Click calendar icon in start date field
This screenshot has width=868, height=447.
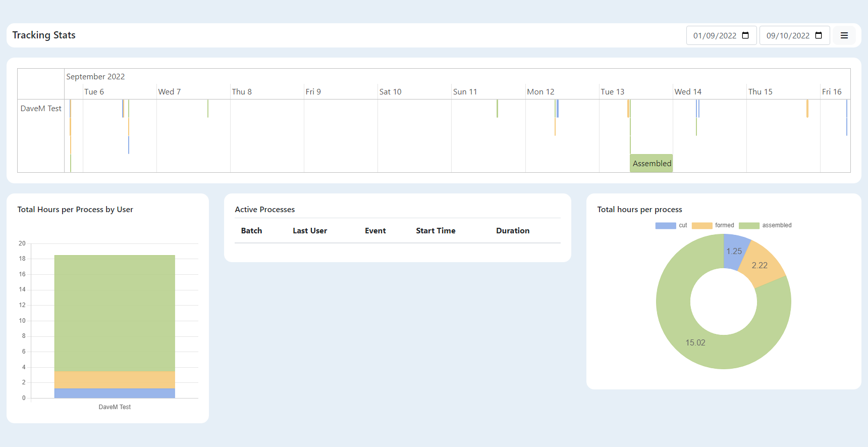tap(745, 35)
